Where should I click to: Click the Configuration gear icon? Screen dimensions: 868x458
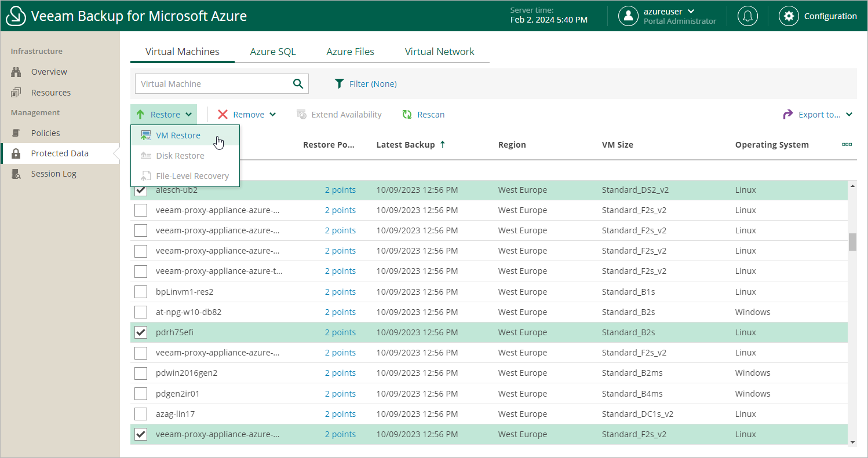pos(789,16)
